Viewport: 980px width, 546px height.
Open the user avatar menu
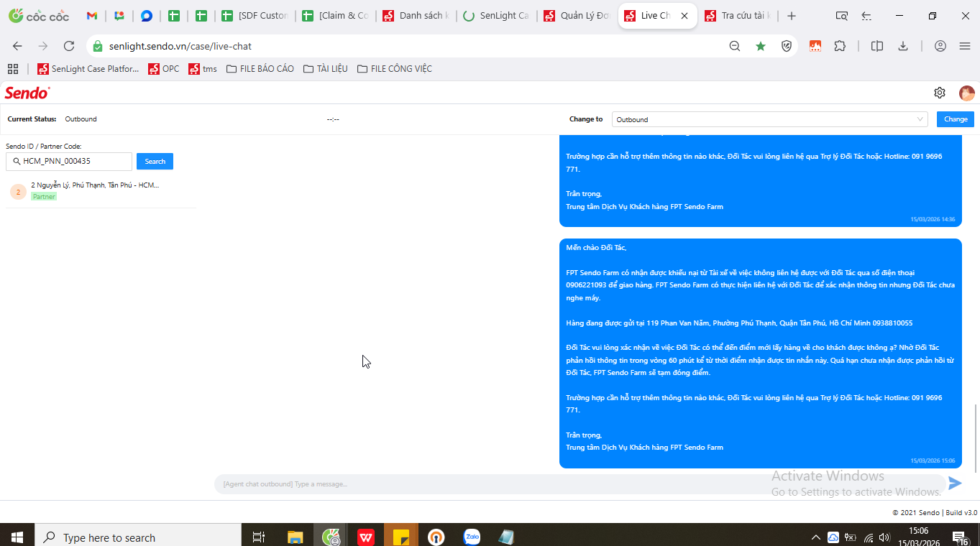(x=966, y=93)
